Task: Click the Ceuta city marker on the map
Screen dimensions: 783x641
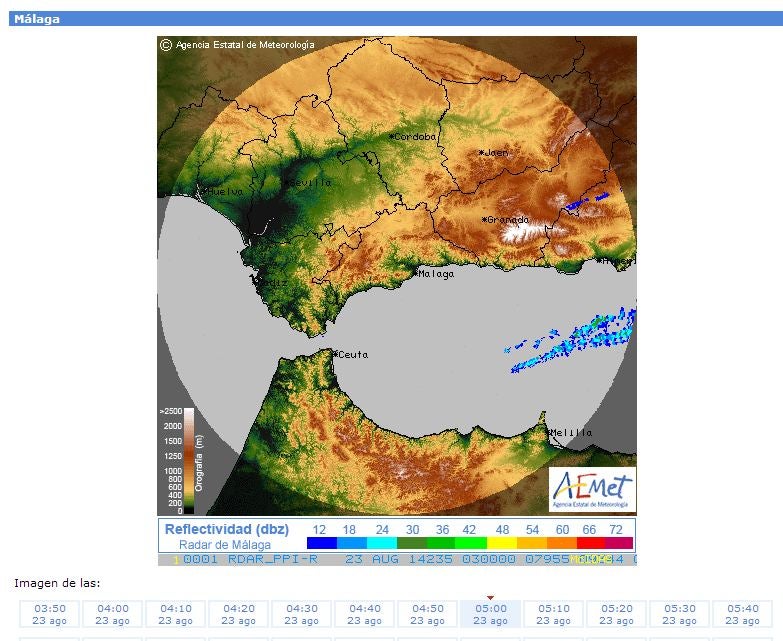Action: pyautogui.click(x=335, y=353)
